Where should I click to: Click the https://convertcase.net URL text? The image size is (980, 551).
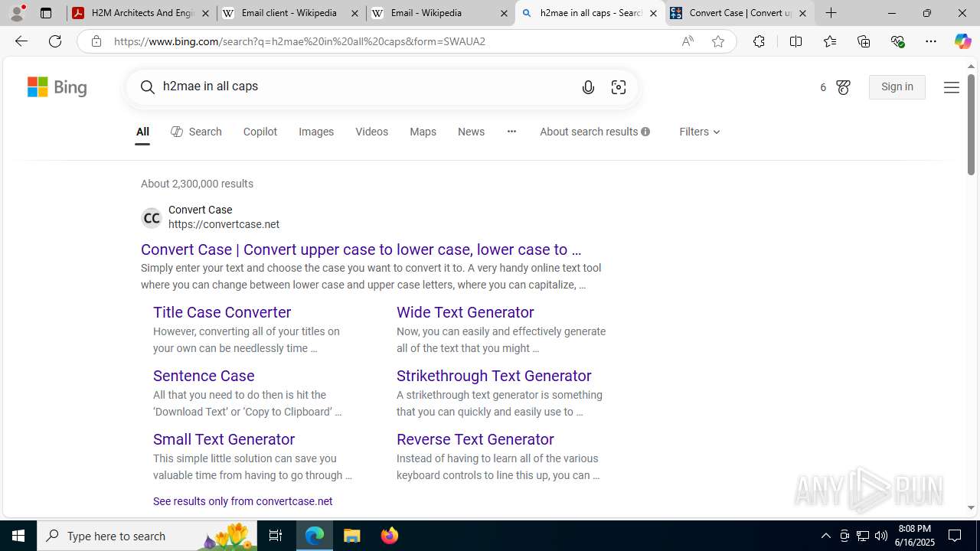point(224,224)
